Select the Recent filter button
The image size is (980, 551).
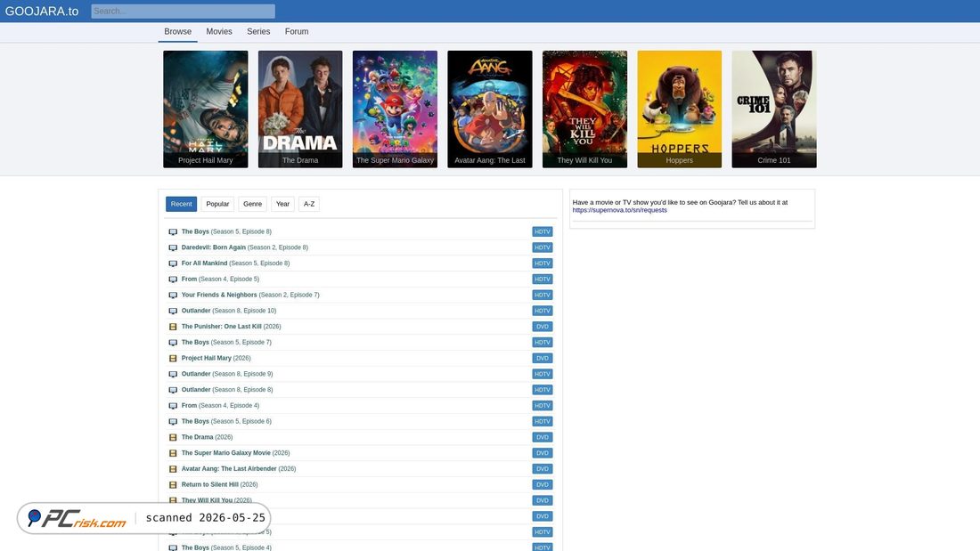181,204
